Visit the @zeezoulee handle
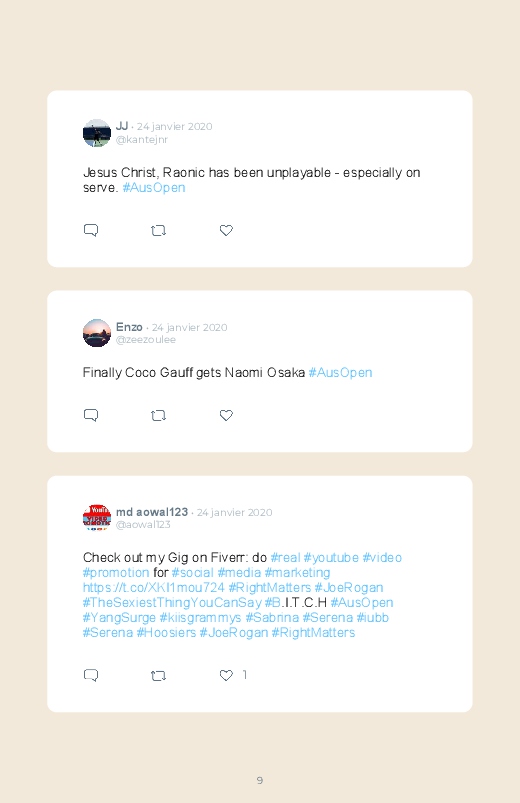This screenshot has width=520, height=803. pyautogui.click(x=145, y=340)
